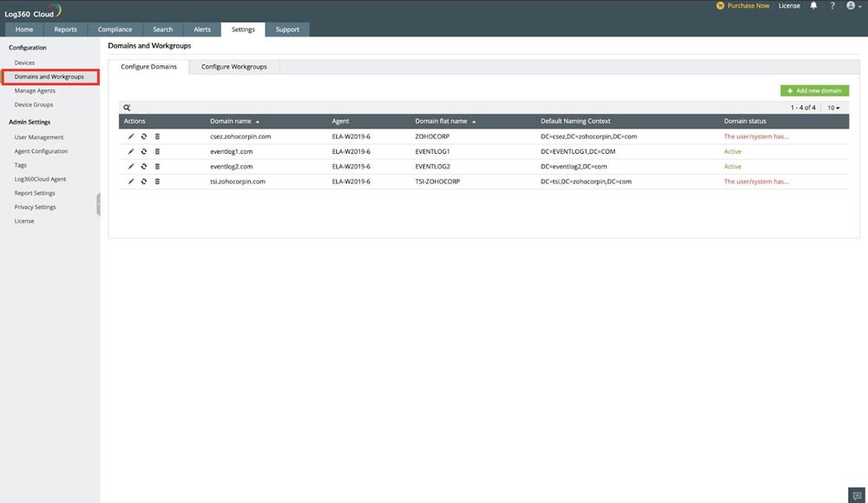
Task: Refresh the eventlog1.com domain configuration
Action: pyautogui.click(x=143, y=151)
